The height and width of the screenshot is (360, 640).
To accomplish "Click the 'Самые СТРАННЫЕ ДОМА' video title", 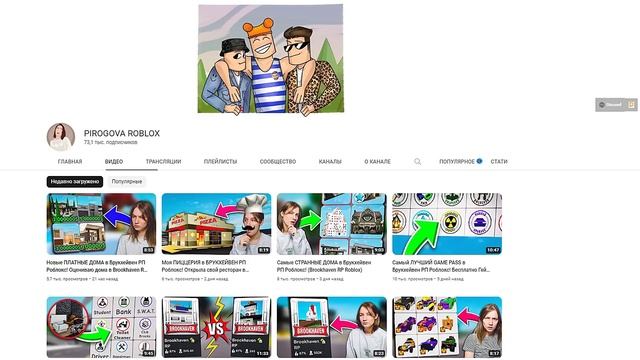I will [x=324, y=266].
